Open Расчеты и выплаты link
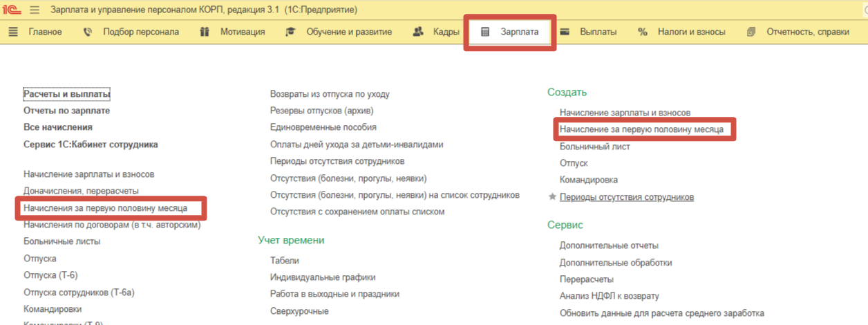Image resolution: width=868 pixels, height=325 pixels. click(x=67, y=94)
